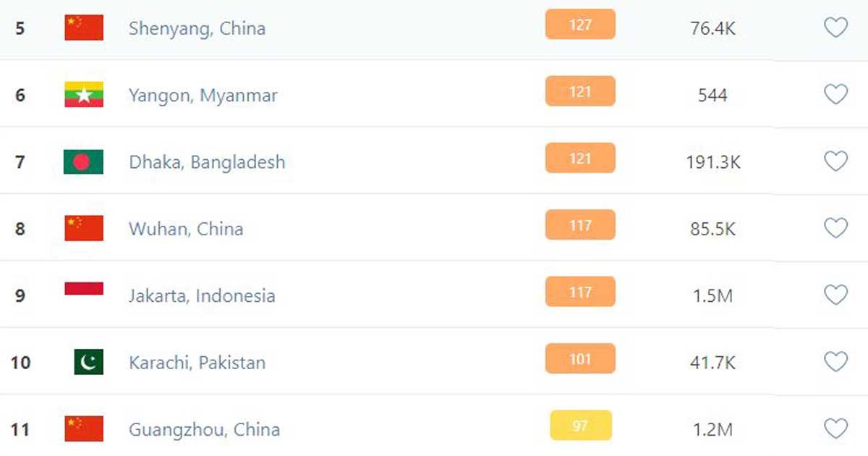
Task: Select the heart icon for Guangzhou
Action: (x=835, y=429)
